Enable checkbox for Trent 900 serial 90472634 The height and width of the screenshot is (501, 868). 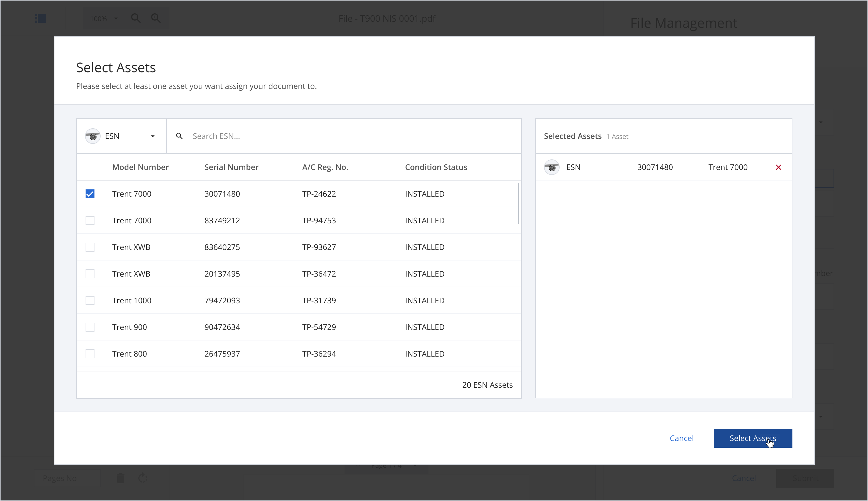[x=90, y=327]
